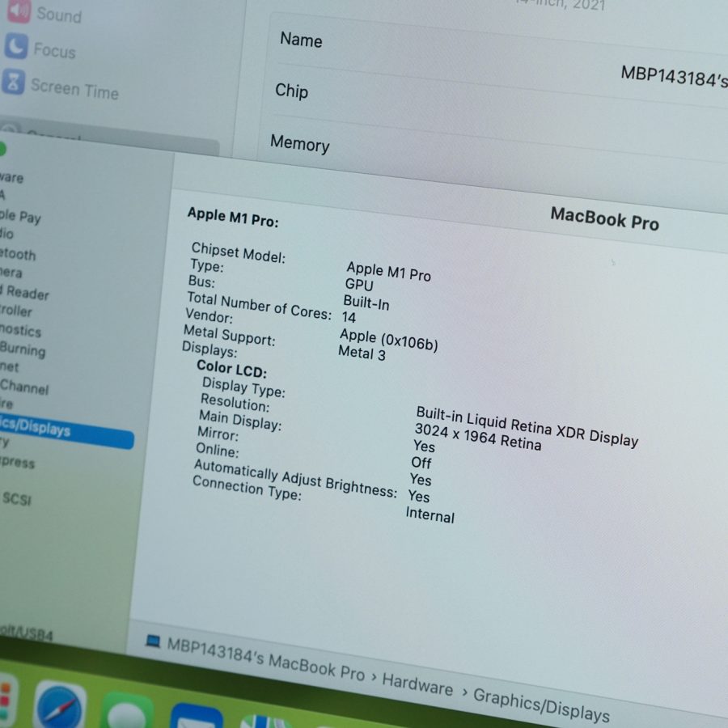Screen dimensions: 728x728
Task: Open Sound settings via its speaker icon
Action: 19,11
